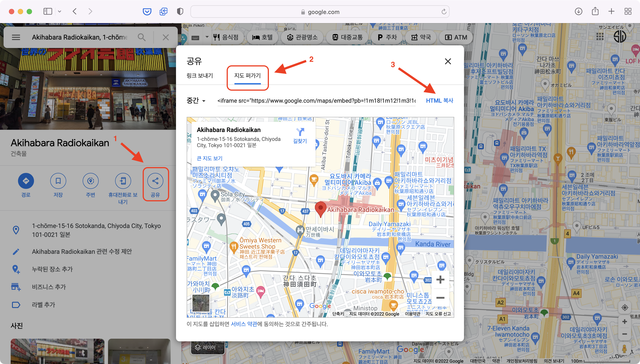This screenshot has height=364, width=640.
Task: Click the HTML 복사 button
Action: (x=440, y=101)
